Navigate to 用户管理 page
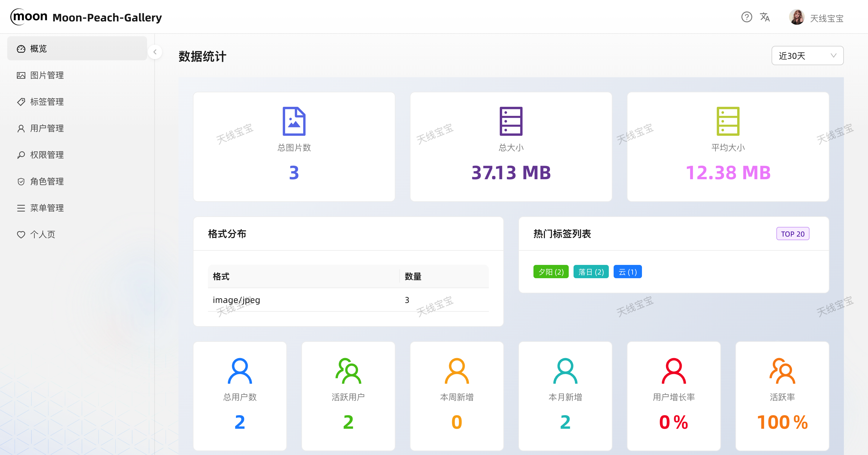This screenshot has width=868, height=455. (47, 128)
